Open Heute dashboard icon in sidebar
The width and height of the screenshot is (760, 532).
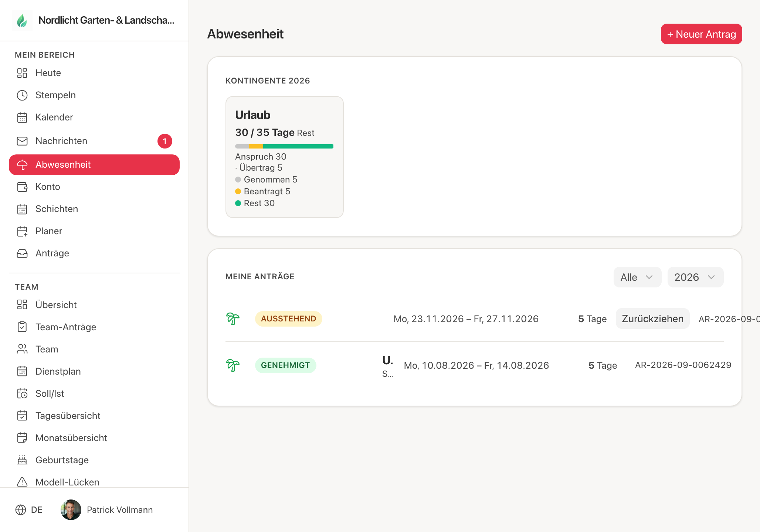point(22,73)
